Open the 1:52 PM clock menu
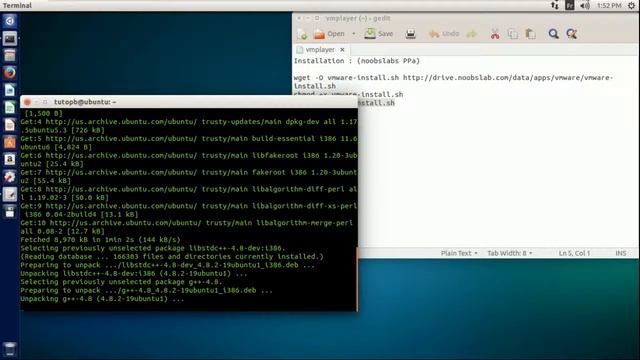 point(609,5)
